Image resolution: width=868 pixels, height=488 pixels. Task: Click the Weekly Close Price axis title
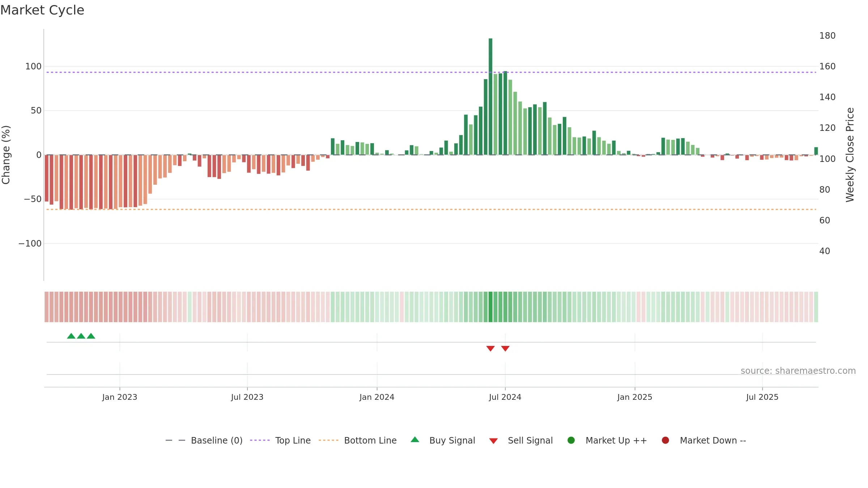point(850,155)
